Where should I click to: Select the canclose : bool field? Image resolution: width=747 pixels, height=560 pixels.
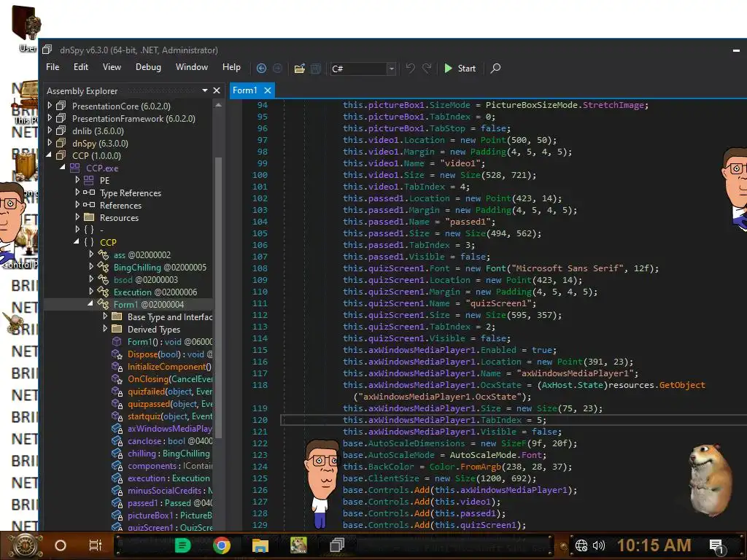169,441
